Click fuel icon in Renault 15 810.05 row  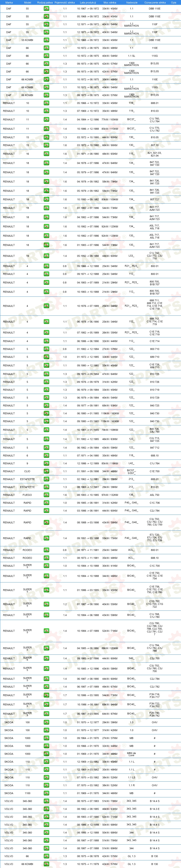pyautogui.click(x=46, y=137)
